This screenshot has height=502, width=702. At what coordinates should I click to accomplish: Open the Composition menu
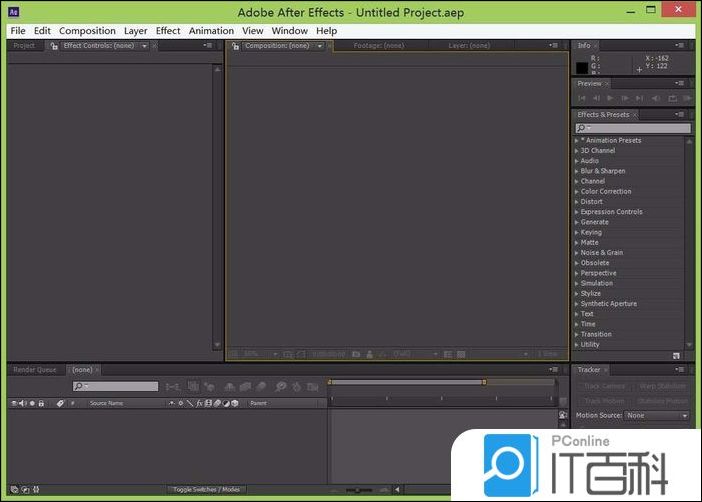(87, 31)
